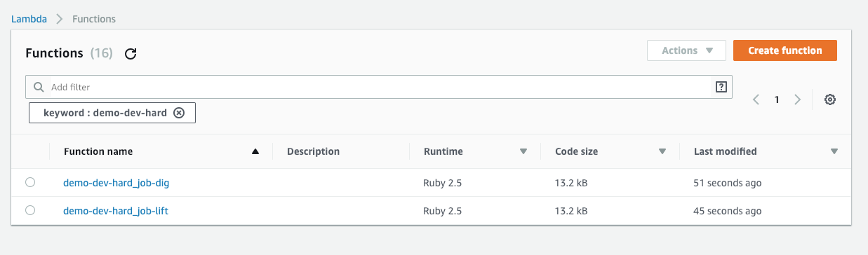Select radio button for demo-dev-hard_job-lift
Screen dimensions: 868x255
pyautogui.click(x=30, y=210)
